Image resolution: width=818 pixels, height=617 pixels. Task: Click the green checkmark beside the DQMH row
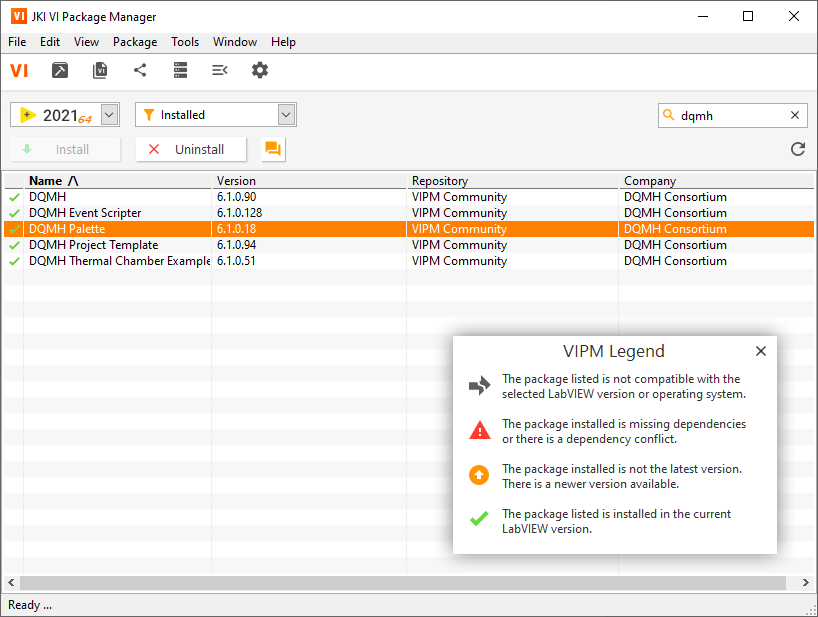pyautogui.click(x=14, y=197)
